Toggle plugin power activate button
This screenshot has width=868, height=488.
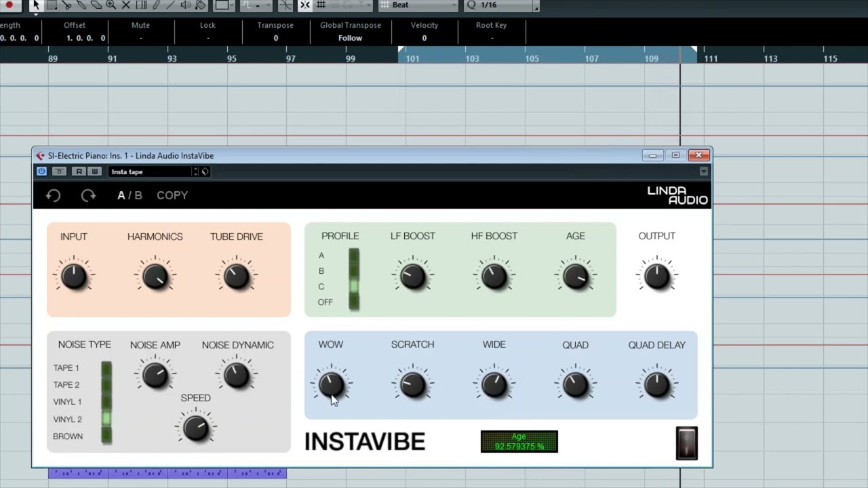coord(42,171)
